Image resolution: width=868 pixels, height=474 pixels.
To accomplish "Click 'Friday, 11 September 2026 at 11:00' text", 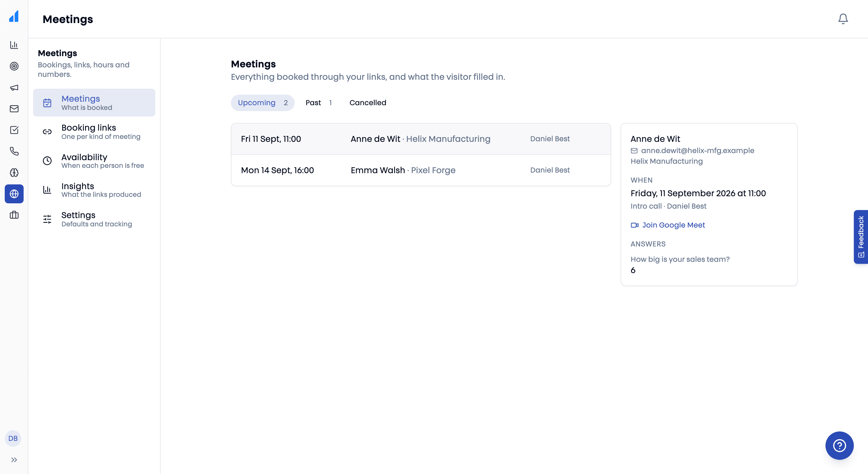I will tap(698, 193).
